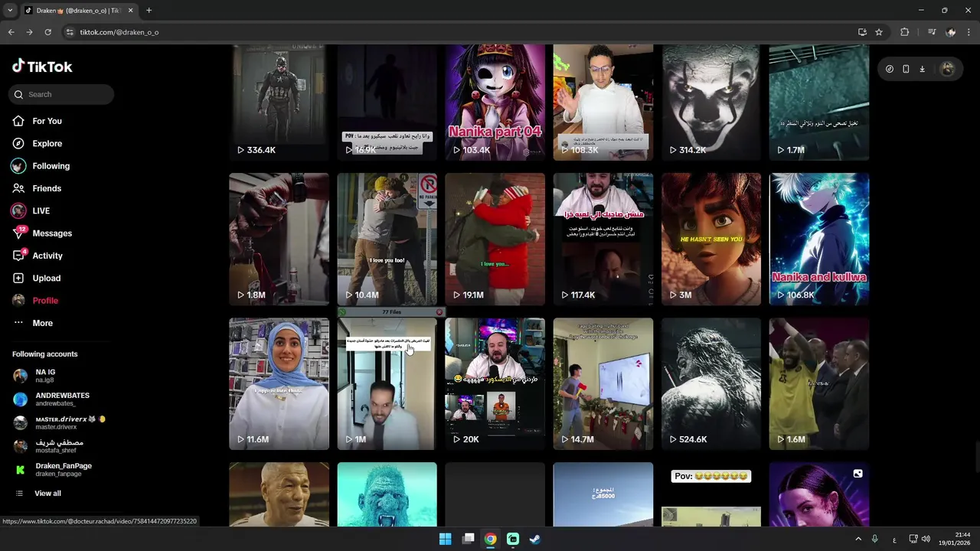Click the Activity notification icon
This screenshot has height=551, width=980.
pos(19,256)
